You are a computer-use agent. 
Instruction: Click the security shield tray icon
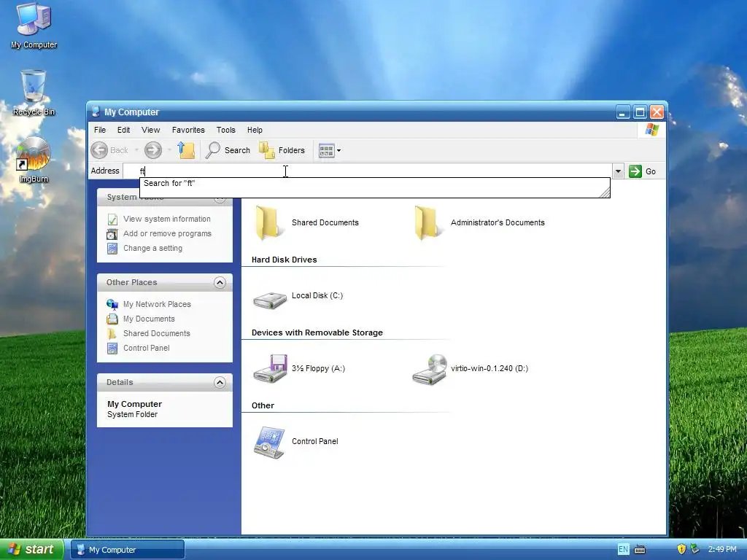[681, 549]
